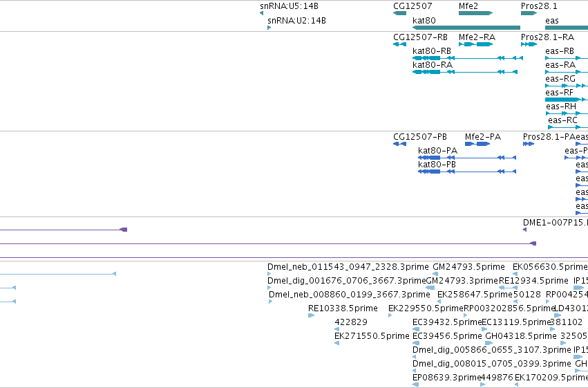Select the EK056630.5prime EST
This screenshot has width=588, height=388.
(515, 274)
